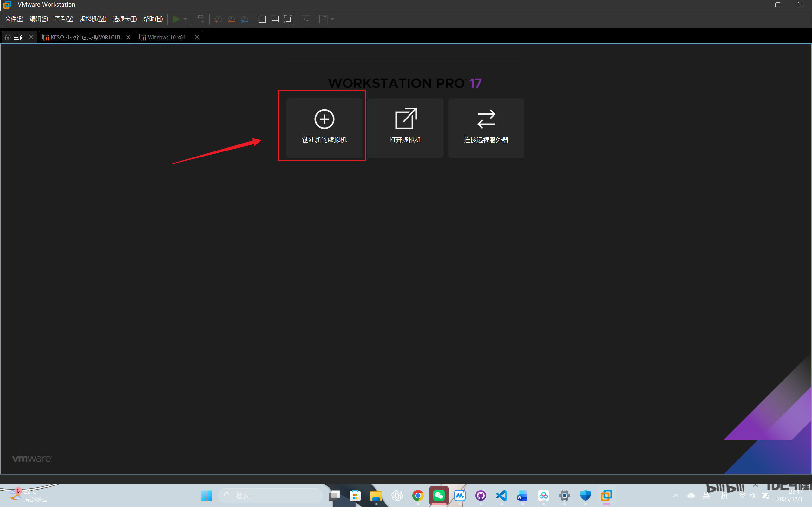
Task: Open the 虚拟机(M) menu
Action: 93,19
